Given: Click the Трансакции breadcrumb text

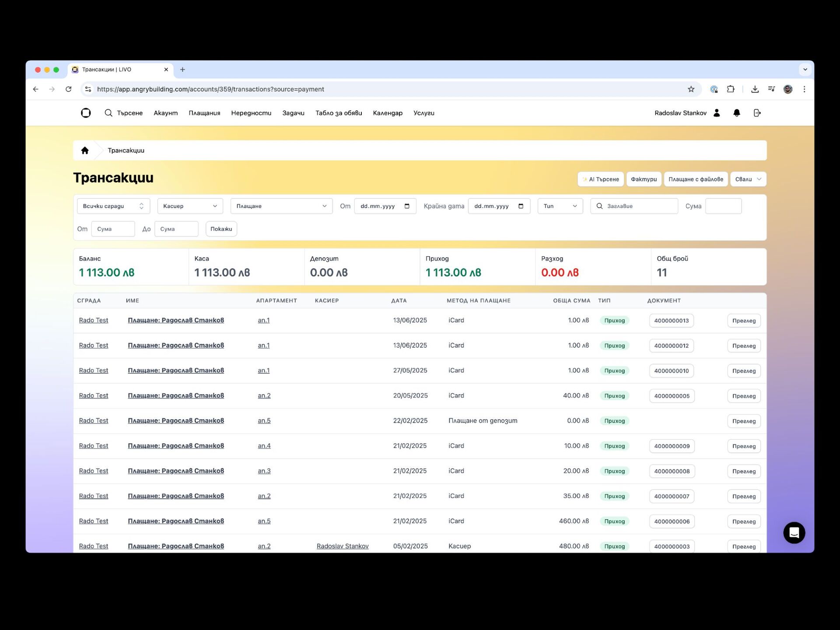Looking at the screenshot, I should click(x=126, y=150).
